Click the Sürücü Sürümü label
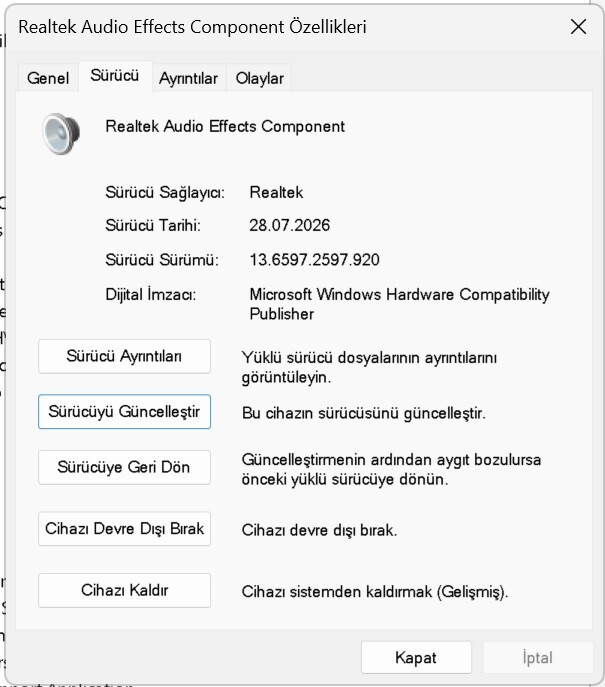 tap(162, 260)
